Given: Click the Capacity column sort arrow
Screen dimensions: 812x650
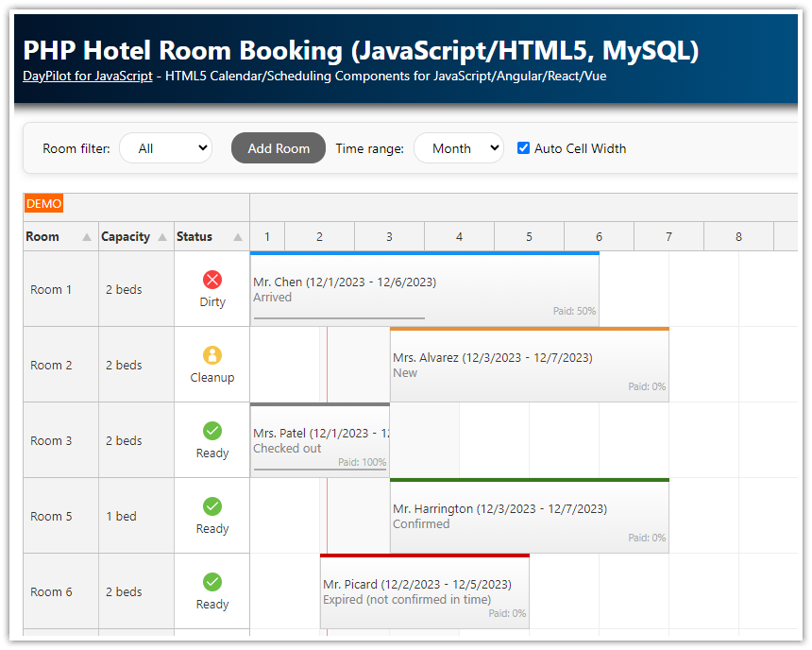Looking at the screenshot, I should point(161,236).
